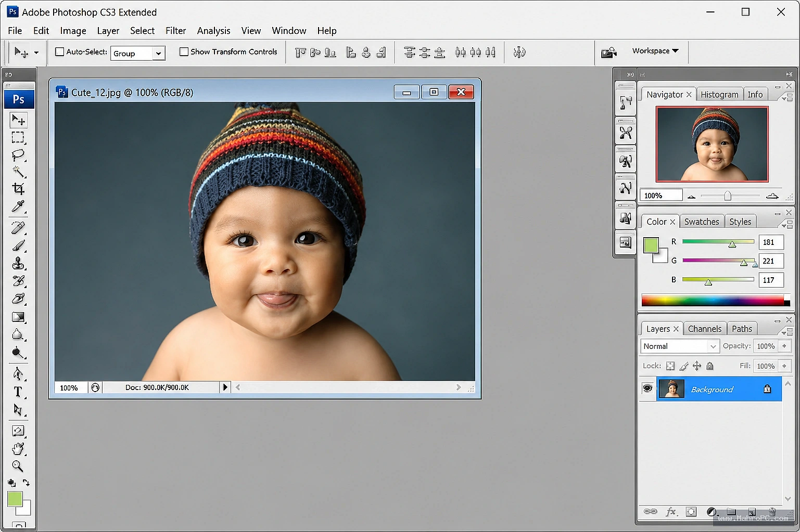Select the Eraser tool
This screenshot has width=800, height=532.
[x=18, y=299]
